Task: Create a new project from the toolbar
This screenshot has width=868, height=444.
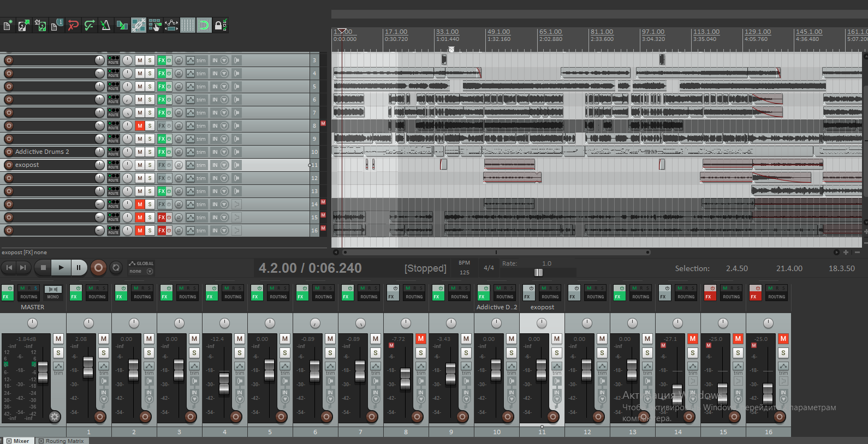Action: (x=8, y=25)
